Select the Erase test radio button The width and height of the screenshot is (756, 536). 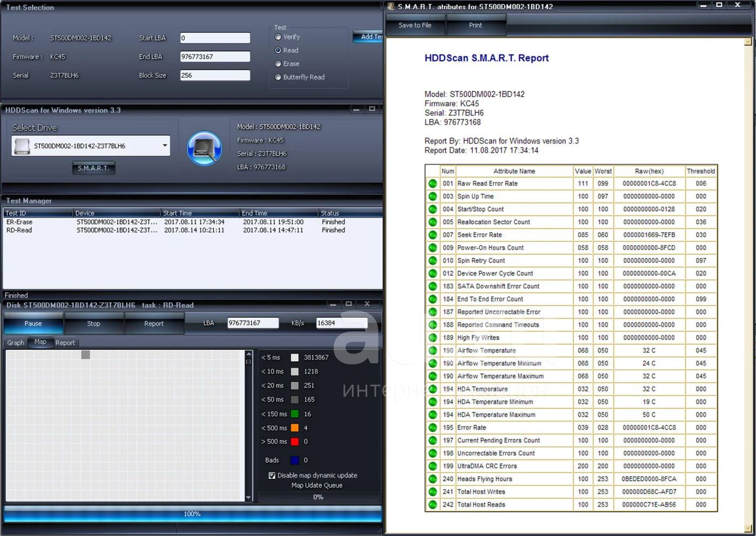point(278,64)
